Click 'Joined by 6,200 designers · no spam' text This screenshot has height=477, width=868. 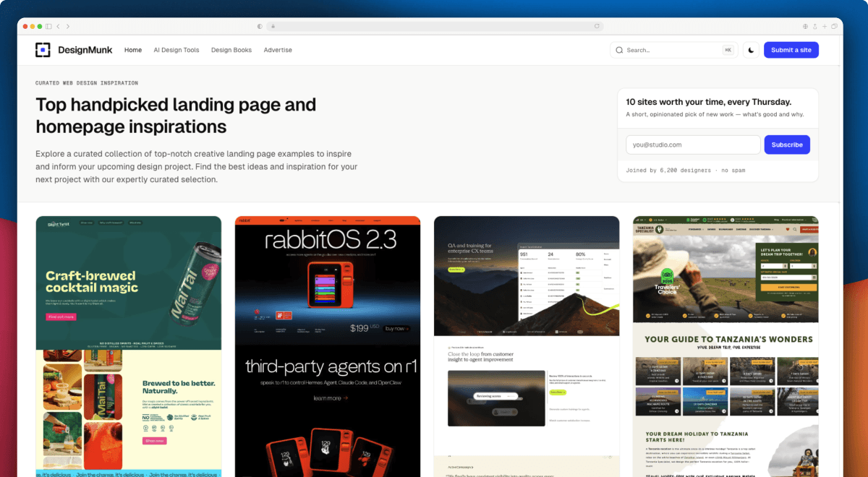686,171
